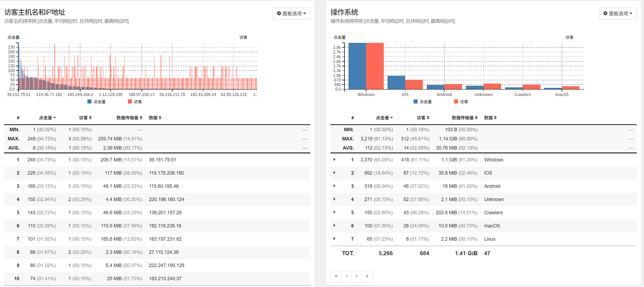Click total data value 1.41 GiB
The height and width of the screenshot is (287, 644).
tap(466, 253)
